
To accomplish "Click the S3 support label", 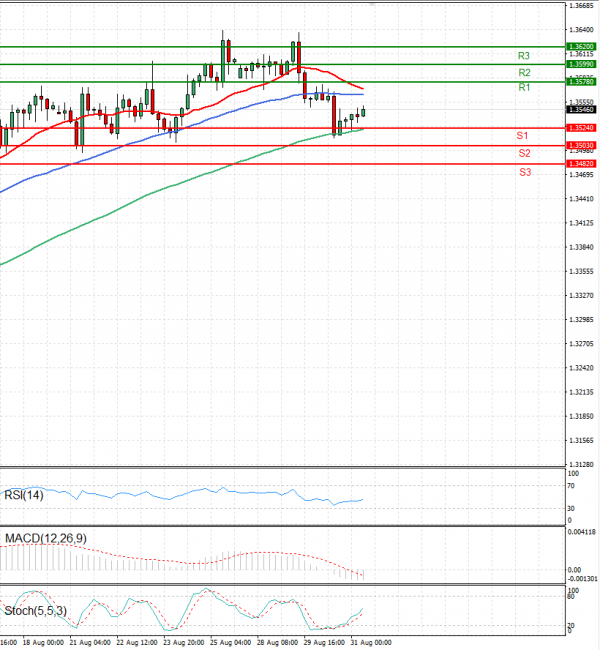I will tap(525, 172).
